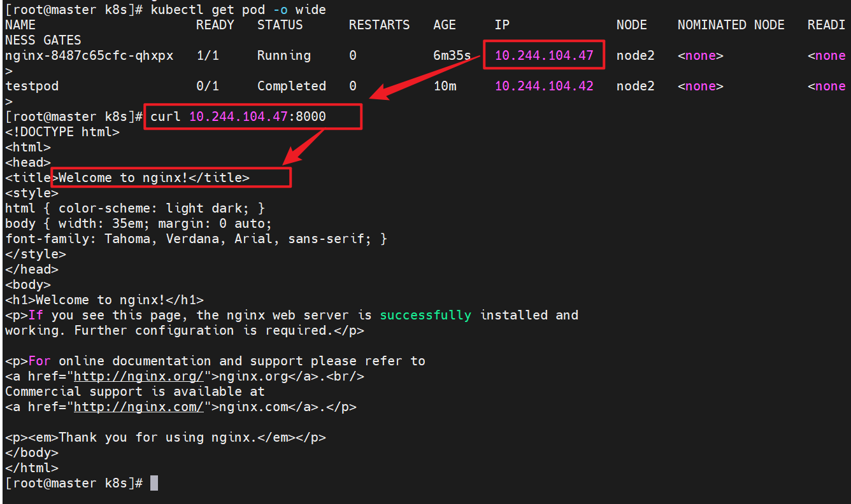Select IP address 10.244.104.47 in the pod table
Screen dimensions: 851x504
point(544,55)
